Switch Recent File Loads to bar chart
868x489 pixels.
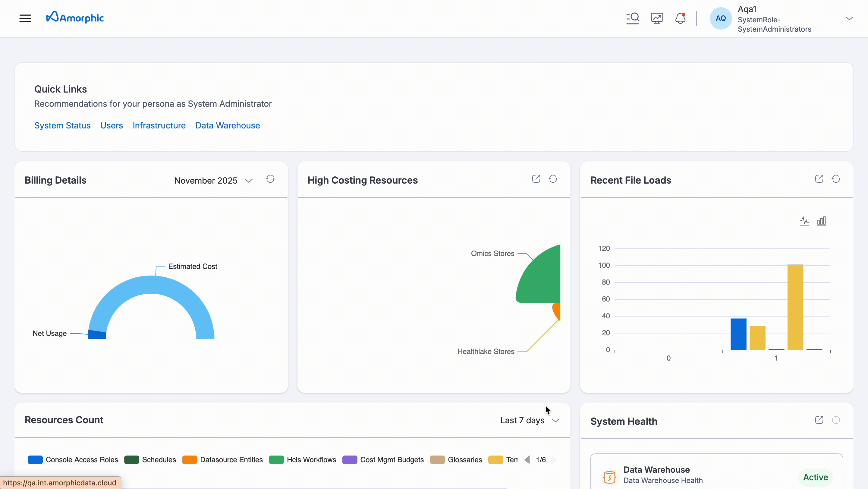(x=822, y=221)
